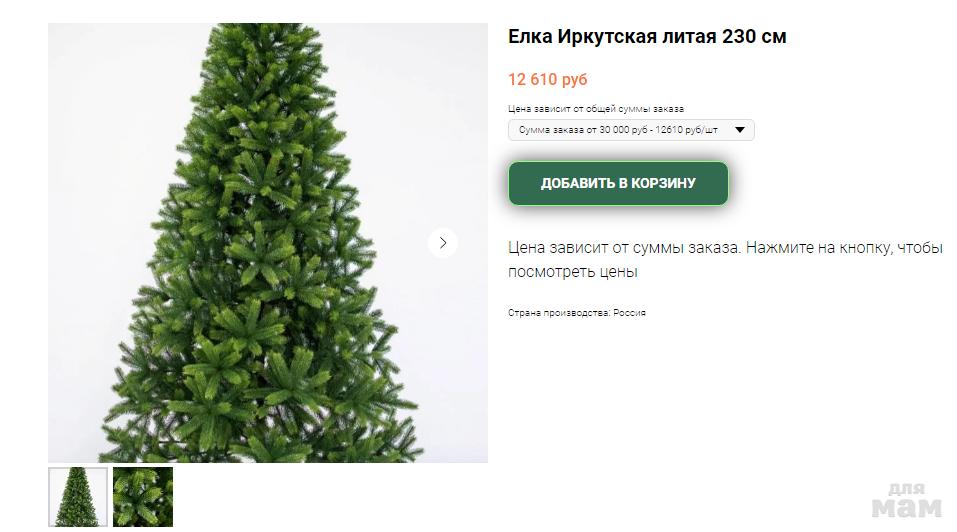Viewport: 957px width, 532px height.
Task: Select the branch close-up thumbnail
Action: coord(143,497)
